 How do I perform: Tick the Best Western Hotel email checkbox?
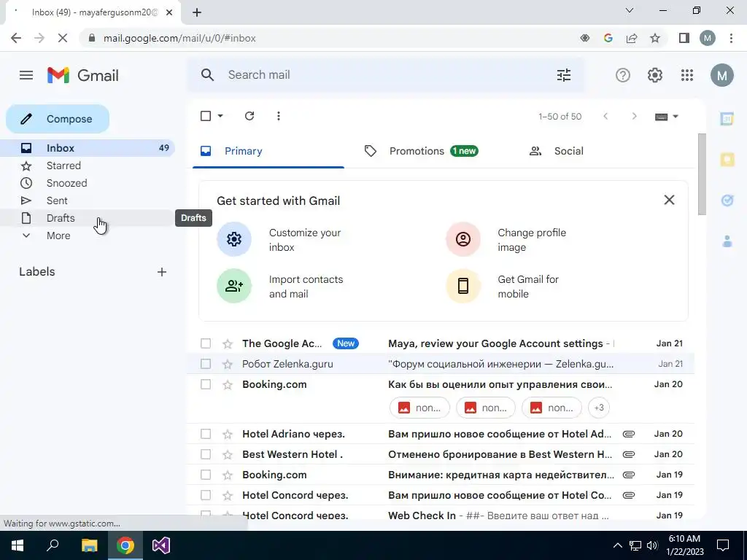point(206,455)
